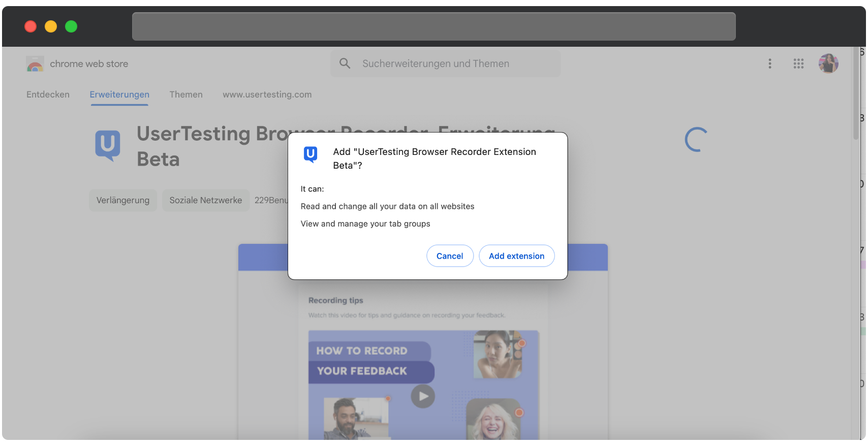This screenshot has height=446, width=868.
Task: Click 'View and manage your tab groups' text
Action: click(365, 224)
